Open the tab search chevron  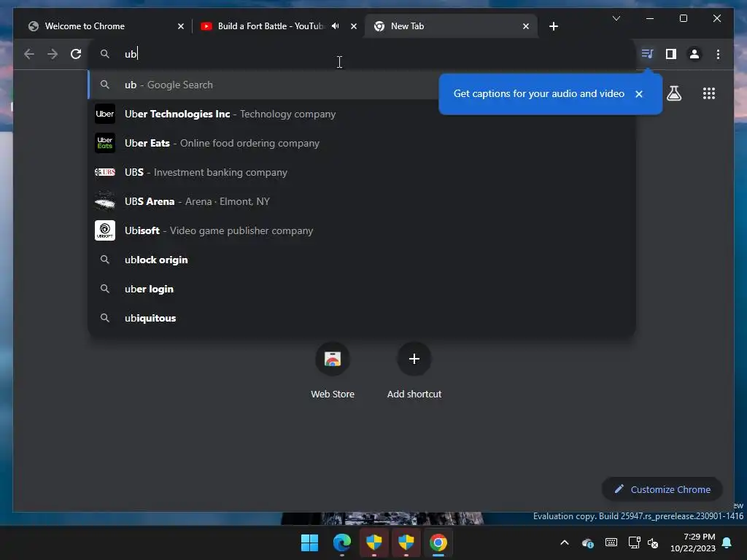click(x=616, y=18)
